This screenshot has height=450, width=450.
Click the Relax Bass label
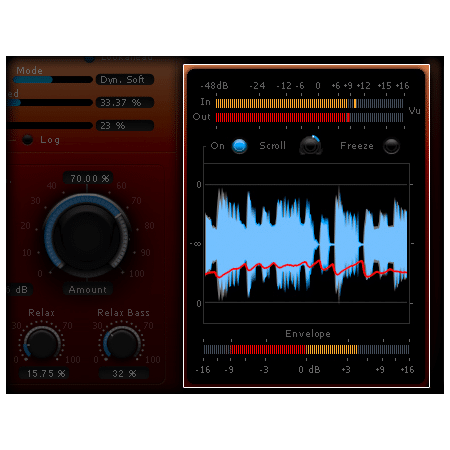(123, 313)
